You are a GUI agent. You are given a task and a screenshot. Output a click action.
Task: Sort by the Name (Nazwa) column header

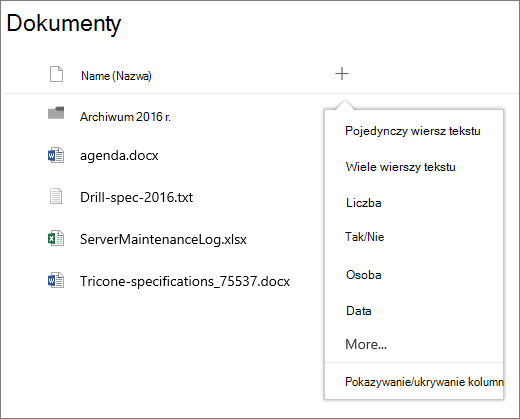[116, 76]
